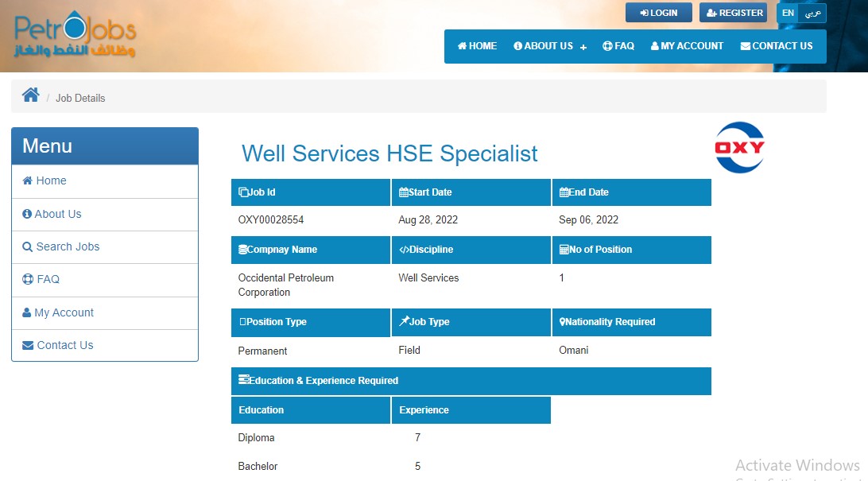Click the Diploma education row
The height and width of the screenshot is (481, 868).
(x=256, y=438)
